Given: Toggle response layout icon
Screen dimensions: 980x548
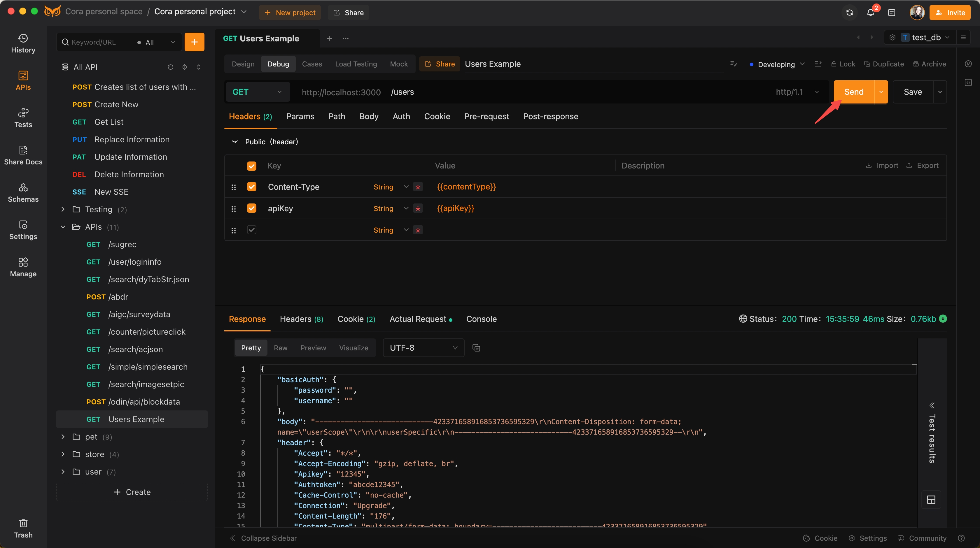Looking at the screenshot, I should 931,499.
